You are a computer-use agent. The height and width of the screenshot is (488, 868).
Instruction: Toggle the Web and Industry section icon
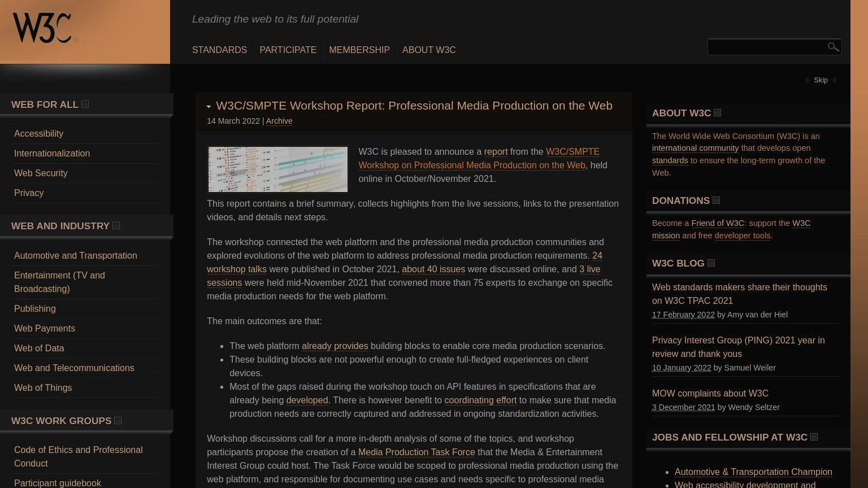(116, 226)
